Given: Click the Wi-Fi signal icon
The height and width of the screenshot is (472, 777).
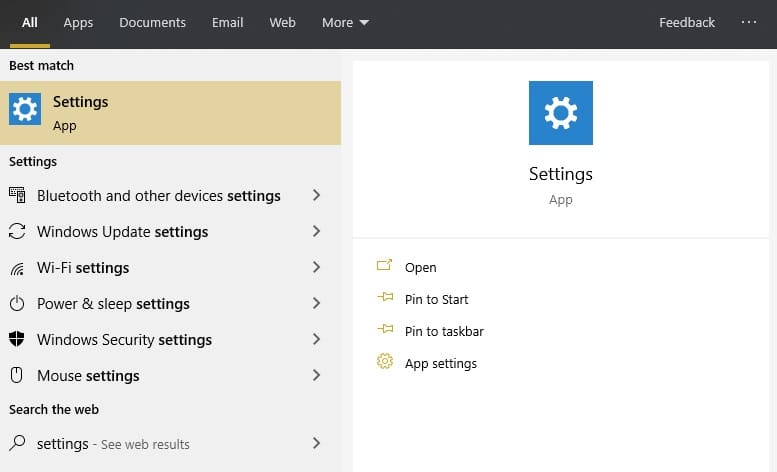Looking at the screenshot, I should (x=17, y=268).
